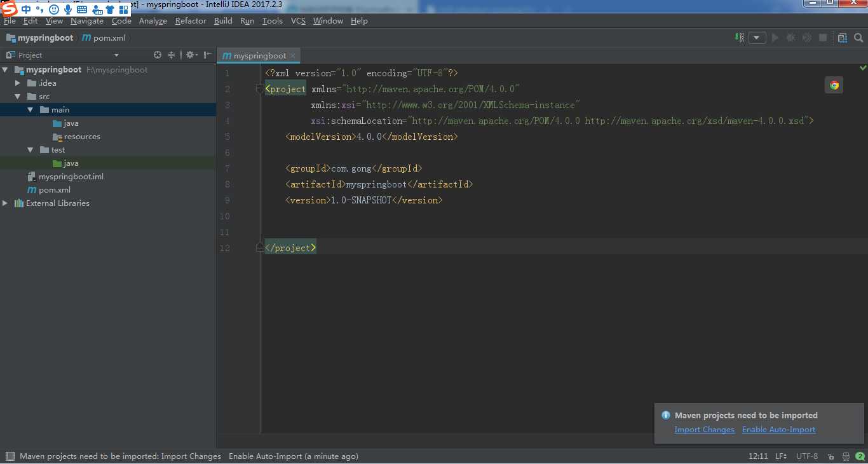Click the Sogou skin shirt icon

pos(110,10)
